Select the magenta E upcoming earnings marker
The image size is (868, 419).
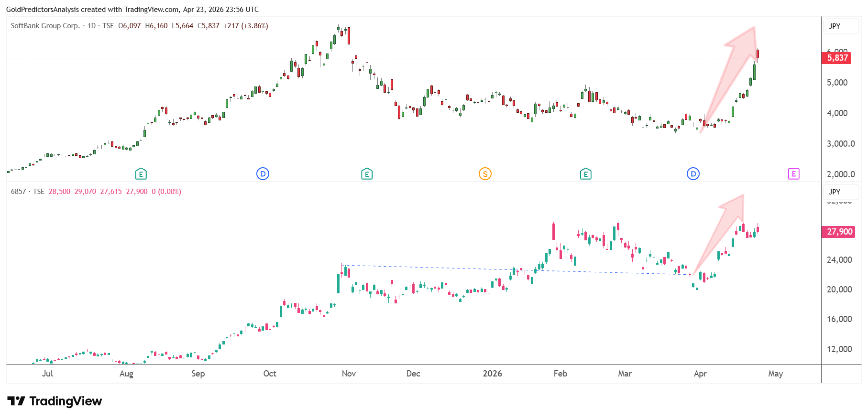(x=793, y=174)
